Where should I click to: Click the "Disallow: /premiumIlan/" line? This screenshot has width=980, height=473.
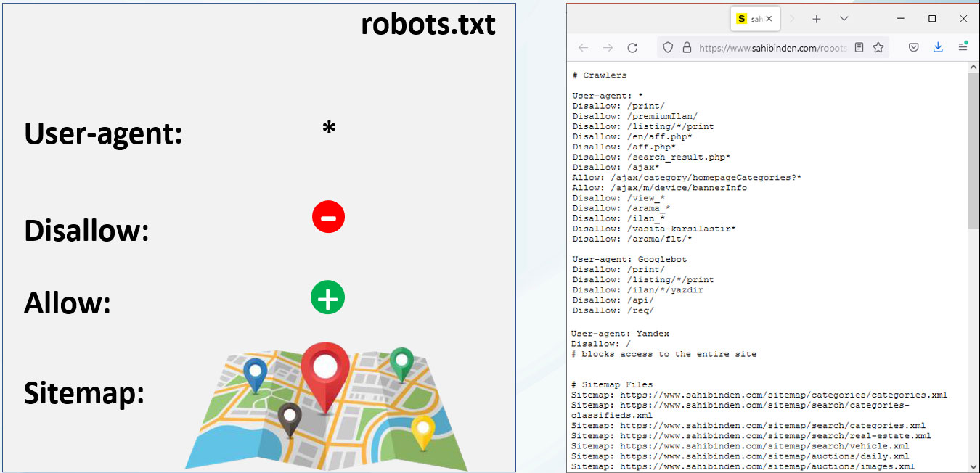click(x=635, y=116)
